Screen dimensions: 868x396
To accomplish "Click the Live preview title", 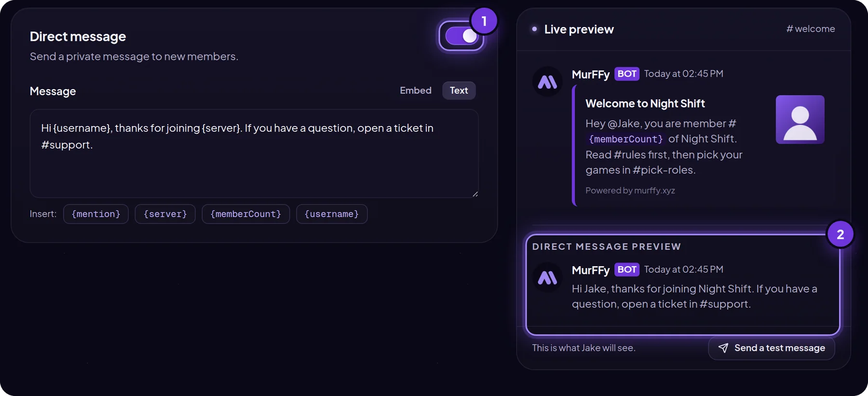I will [x=579, y=29].
